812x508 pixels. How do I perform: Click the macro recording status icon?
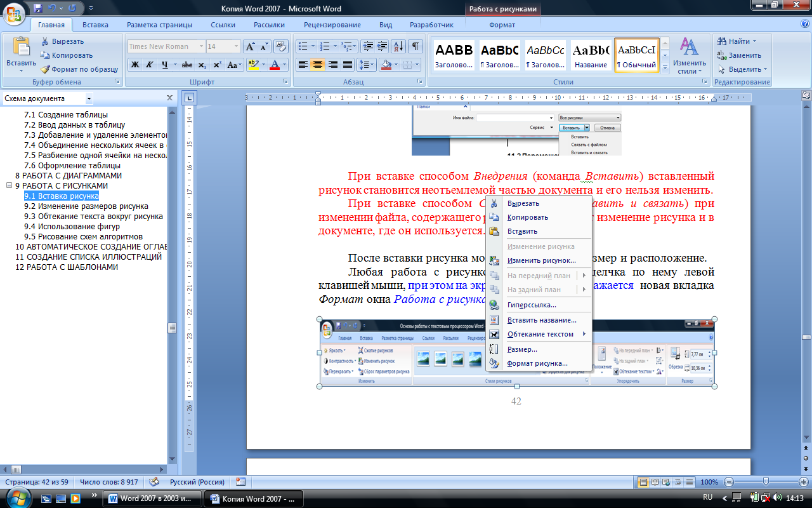click(240, 482)
